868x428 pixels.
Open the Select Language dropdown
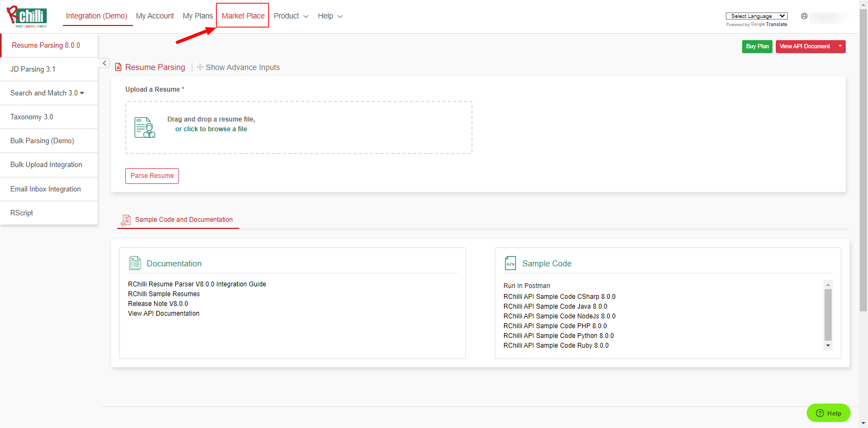click(756, 16)
